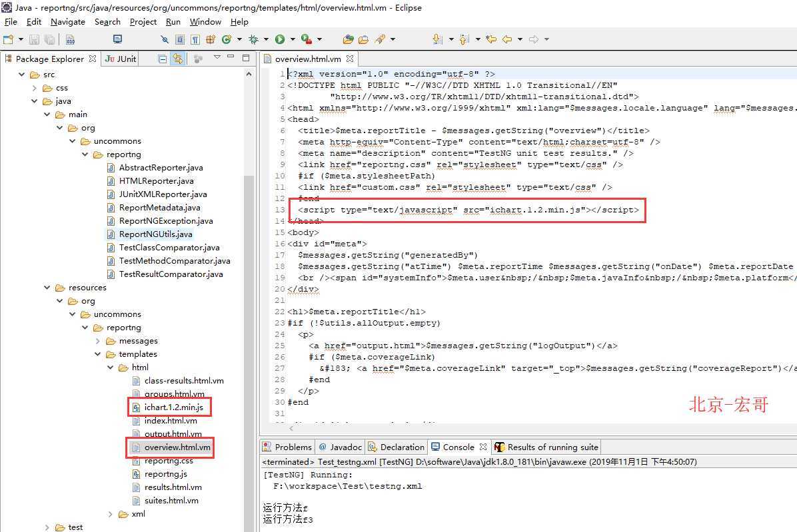Toggle Skip All Breakpoints

point(164,39)
